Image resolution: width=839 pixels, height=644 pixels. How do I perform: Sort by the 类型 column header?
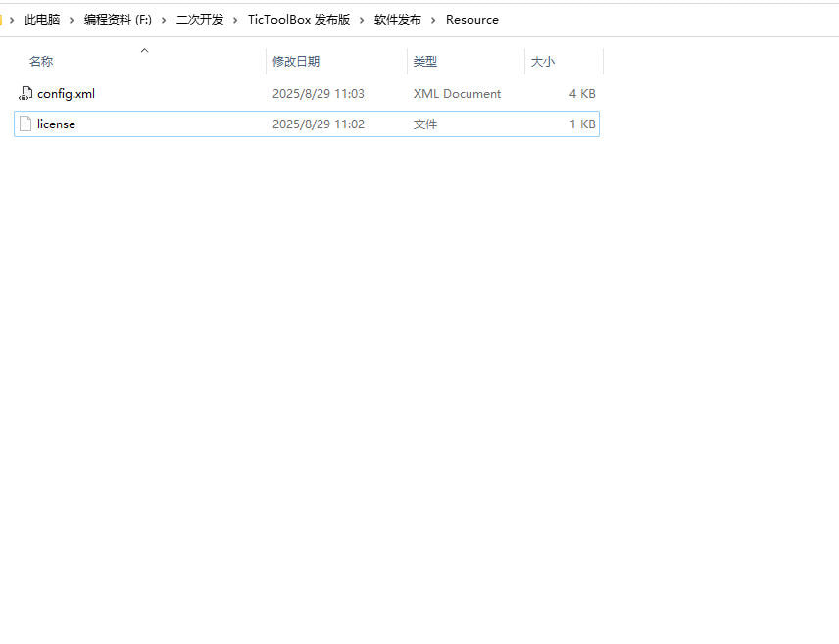pyautogui.click(x=425, y=62)
